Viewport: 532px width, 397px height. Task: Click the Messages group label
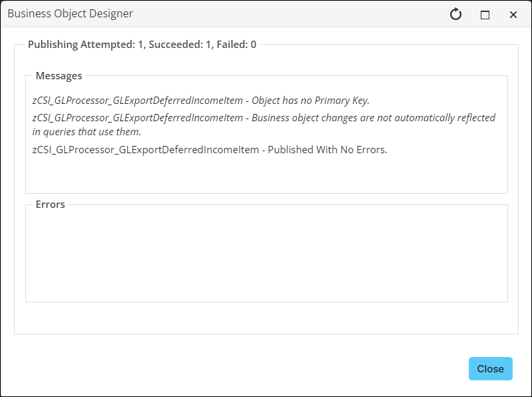(x=59, y=76)
